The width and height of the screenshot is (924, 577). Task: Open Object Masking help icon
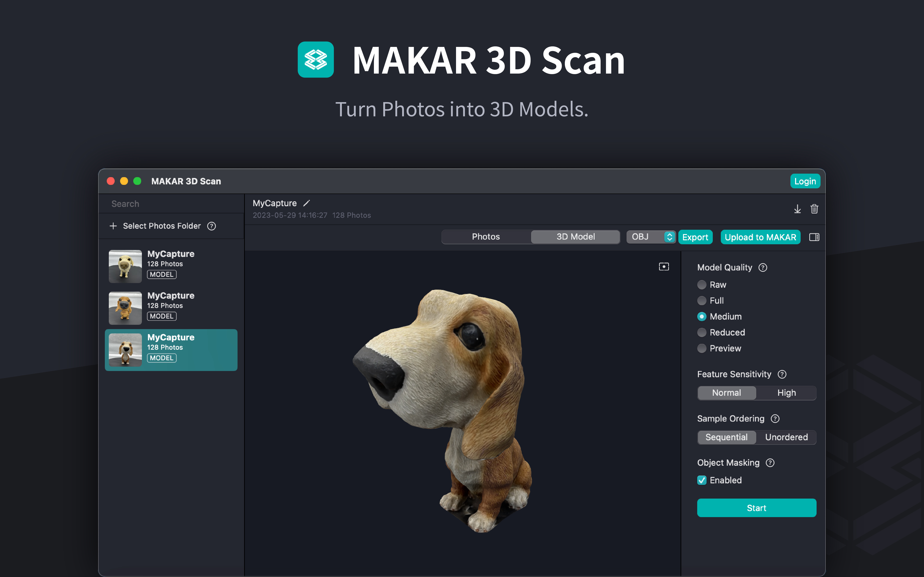pyautogui.click(x=770, y=463)
